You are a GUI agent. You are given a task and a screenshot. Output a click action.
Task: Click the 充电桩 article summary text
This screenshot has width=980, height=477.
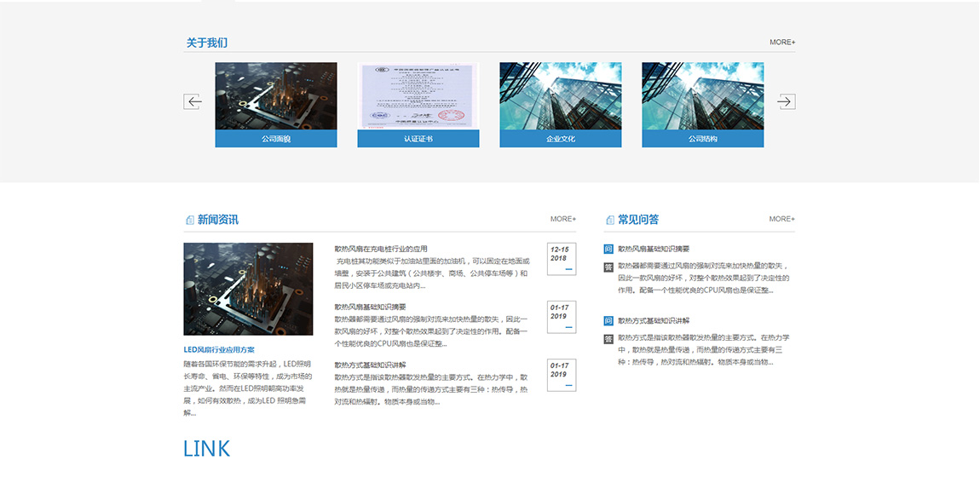(432, 273)
